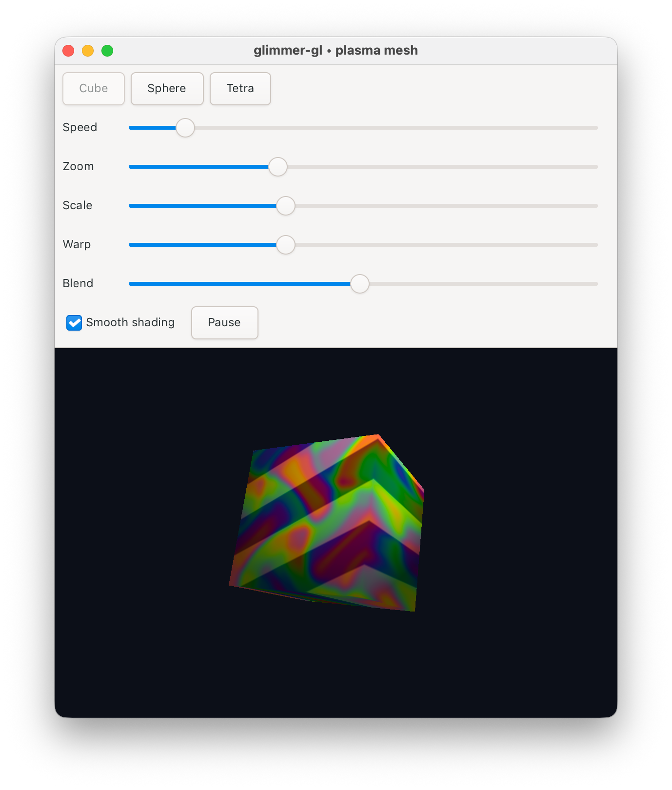
Task: Click the Blend label
Action: 78,283
